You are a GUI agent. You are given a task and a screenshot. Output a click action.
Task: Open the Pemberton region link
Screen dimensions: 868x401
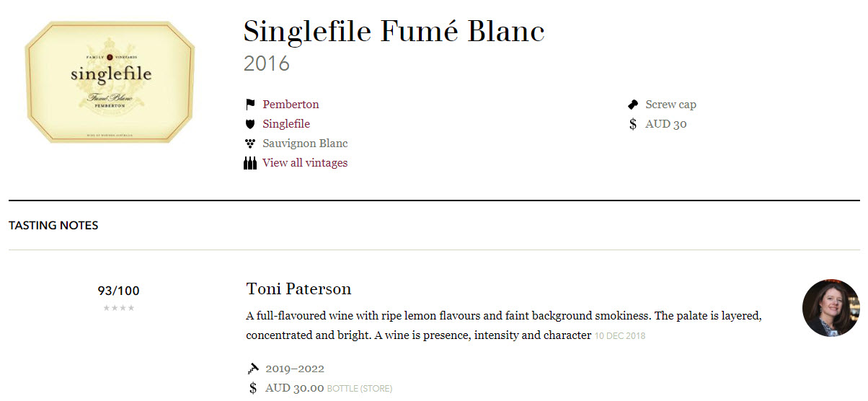[291, 105]
